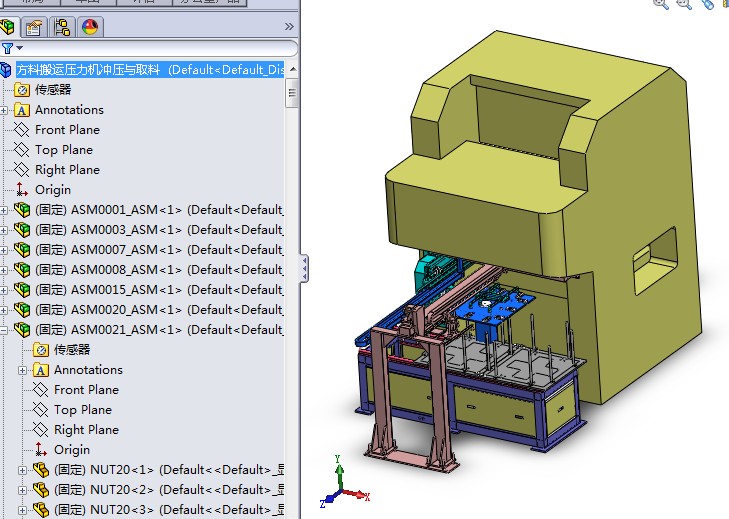The width and height of the screenshot is (729, 519).
Task: Select the NUT20<3> part
Action: coord(169,510)
